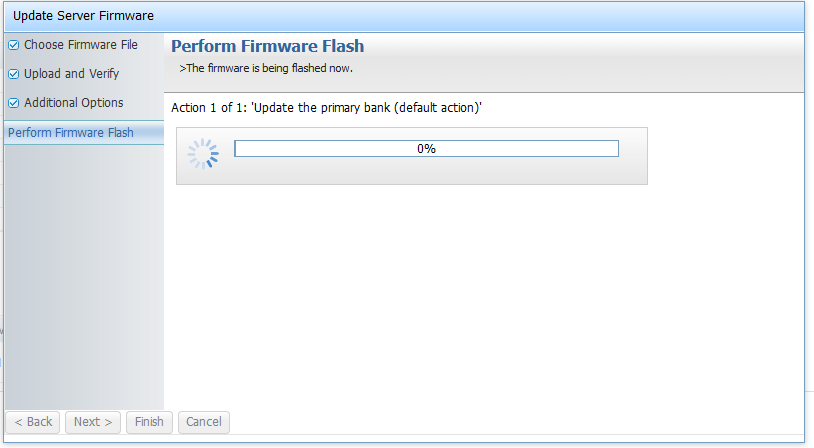Open the Additional Options step label
The height and width of the screenshot is (448, 814).
click(74, 103)
